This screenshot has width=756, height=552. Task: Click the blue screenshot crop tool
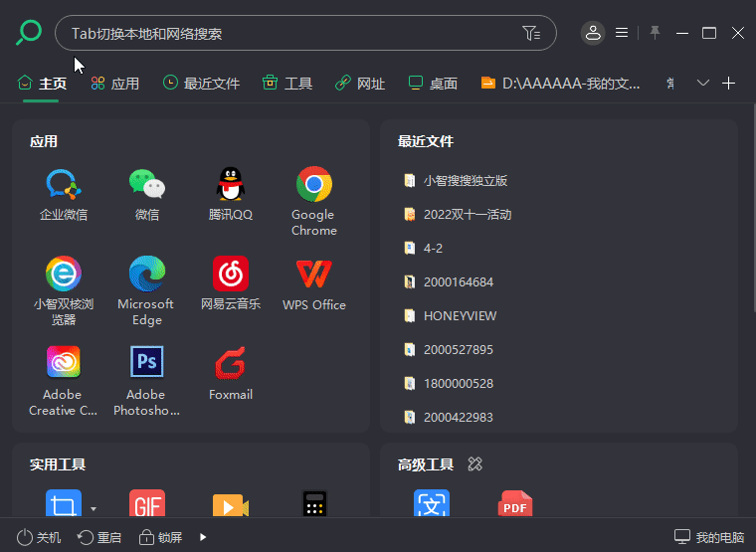tap(64, 503)
